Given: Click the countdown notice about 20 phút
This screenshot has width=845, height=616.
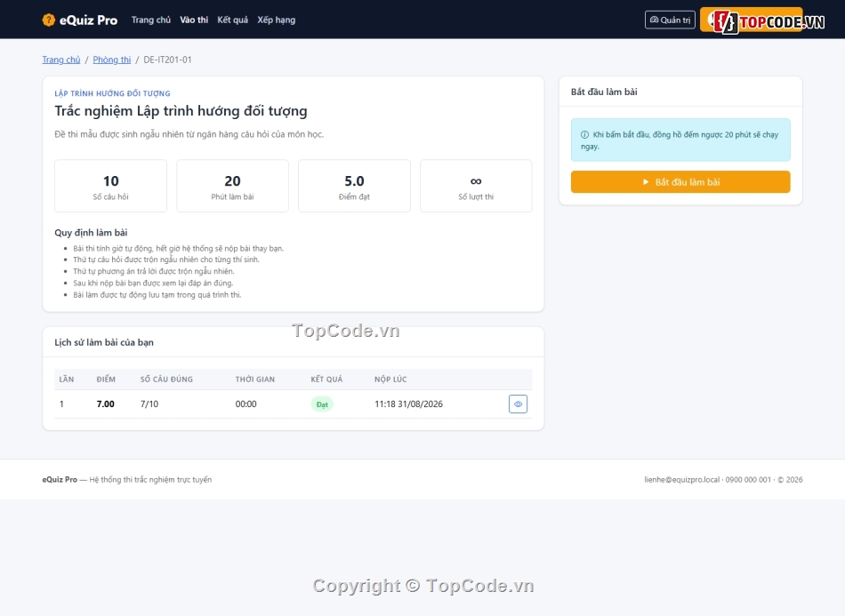Looking at the screenshot, I should coord(680,140).
